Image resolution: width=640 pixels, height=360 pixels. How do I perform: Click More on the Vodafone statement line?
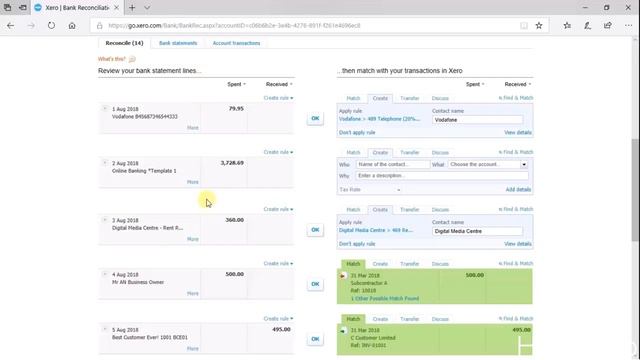click(x=193, y=128)
